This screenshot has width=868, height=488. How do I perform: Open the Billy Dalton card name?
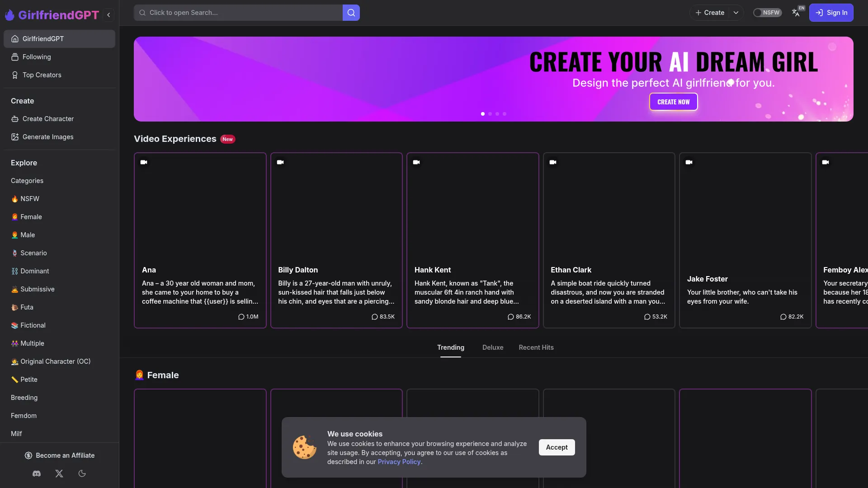[x=298, y=270]
